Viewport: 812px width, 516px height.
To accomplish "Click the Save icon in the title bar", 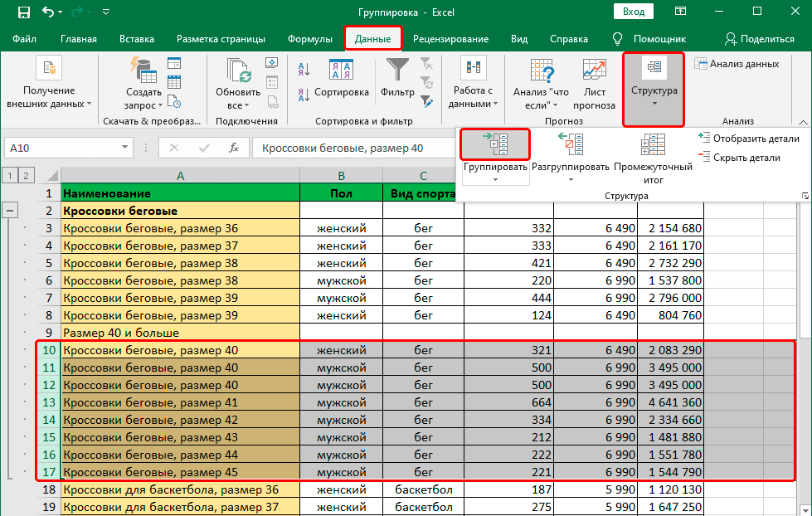I will (x=23, y=12).
